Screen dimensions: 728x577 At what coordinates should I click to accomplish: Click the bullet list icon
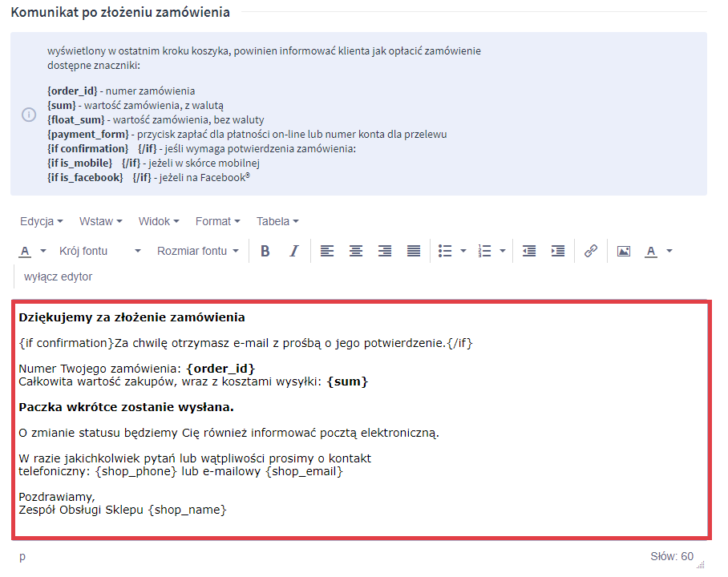point(446,251)
